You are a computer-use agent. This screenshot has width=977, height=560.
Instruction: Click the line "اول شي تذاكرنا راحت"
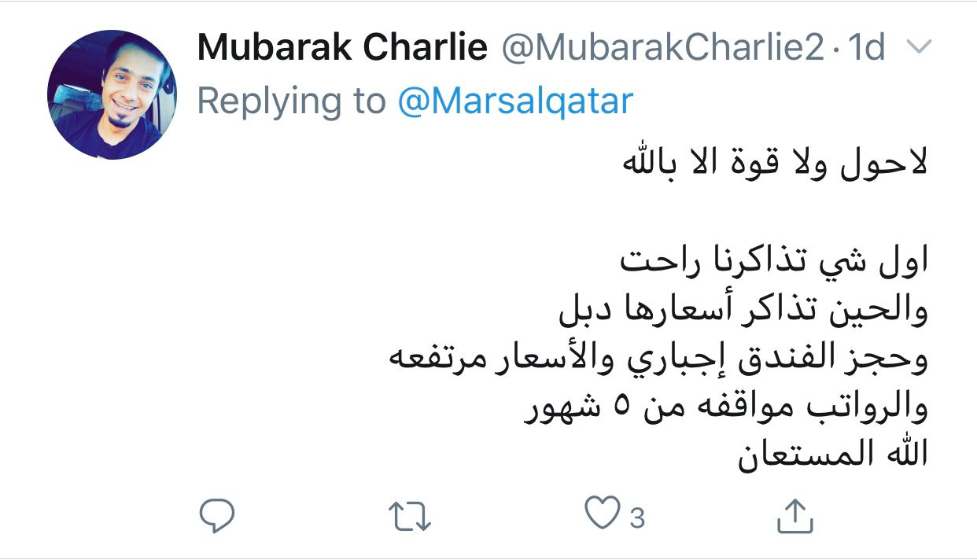coord(775,263)
